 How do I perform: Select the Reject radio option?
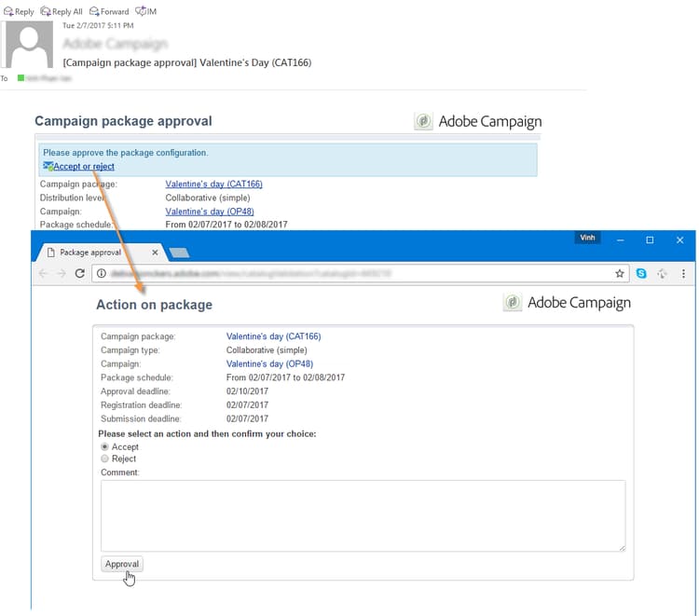(x=104, y=459)
